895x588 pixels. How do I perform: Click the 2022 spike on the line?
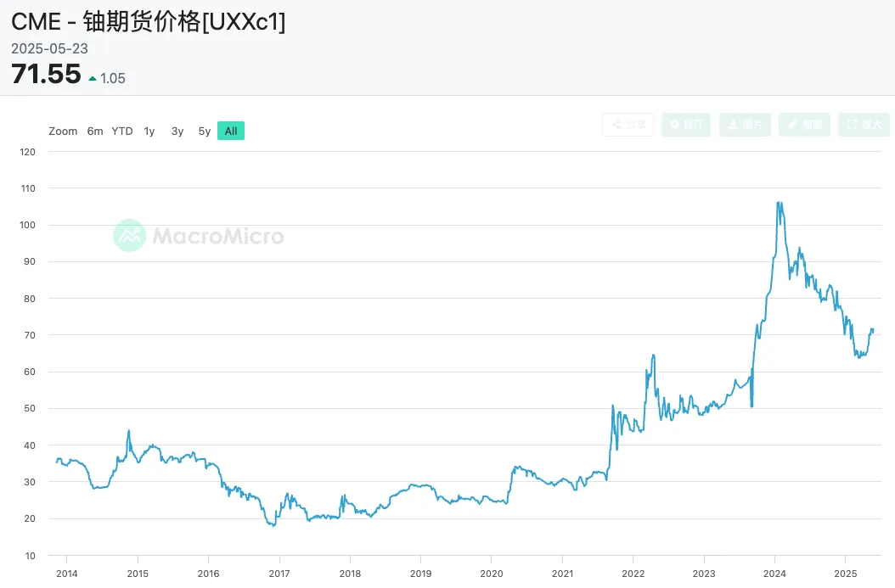coord(653,355)
